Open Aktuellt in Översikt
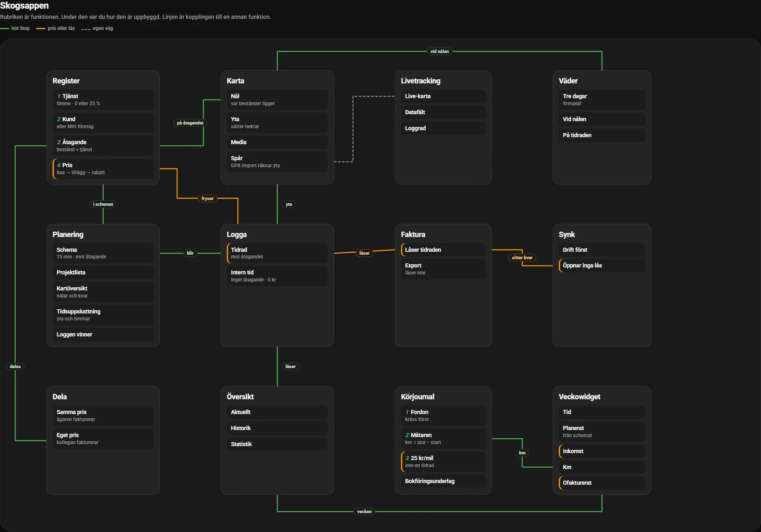 tap(277, 412)
